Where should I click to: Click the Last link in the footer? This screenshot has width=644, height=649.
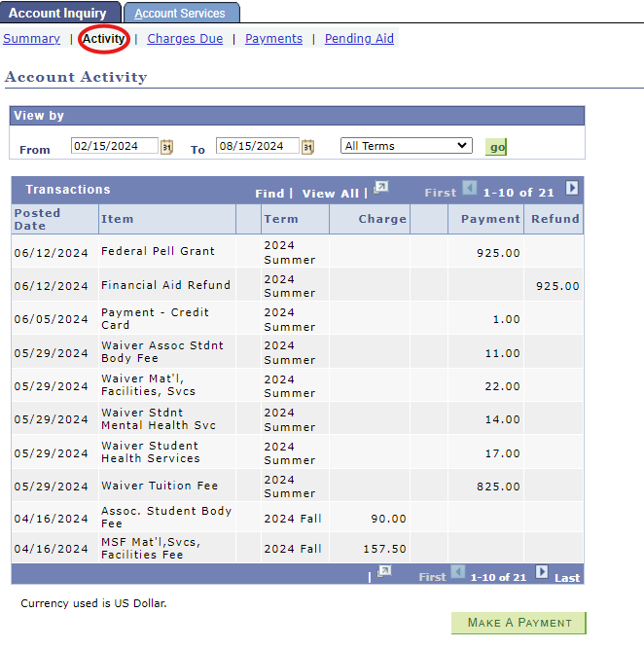point(567,578)
